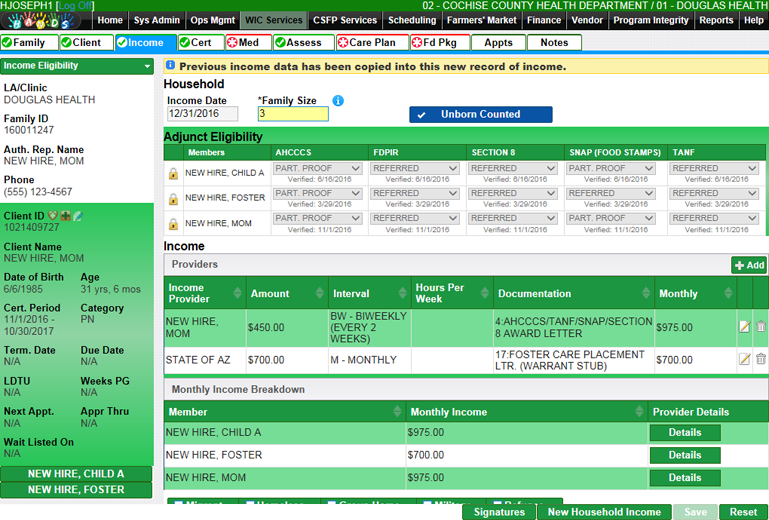Viewport: 769px width, 520px height.
Task: Click the lock icon for NEW HIRE, FOSTER
Action: [x=173, y=199]
